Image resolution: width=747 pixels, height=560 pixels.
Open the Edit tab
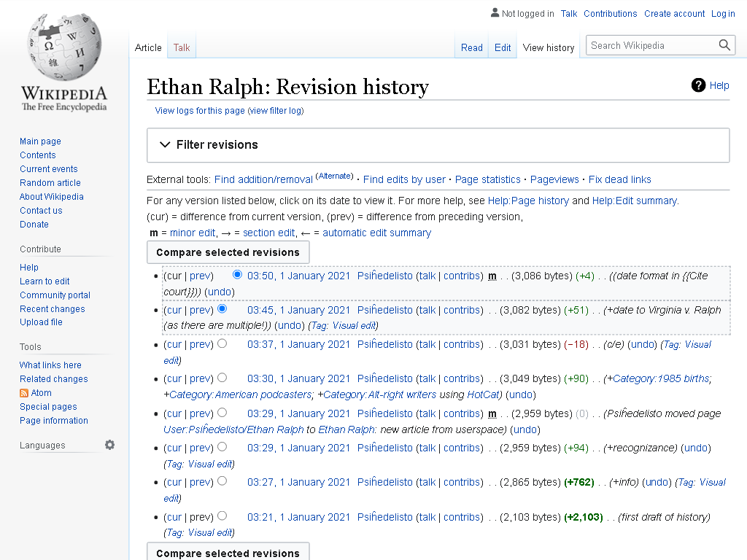(x=502, y=47)
